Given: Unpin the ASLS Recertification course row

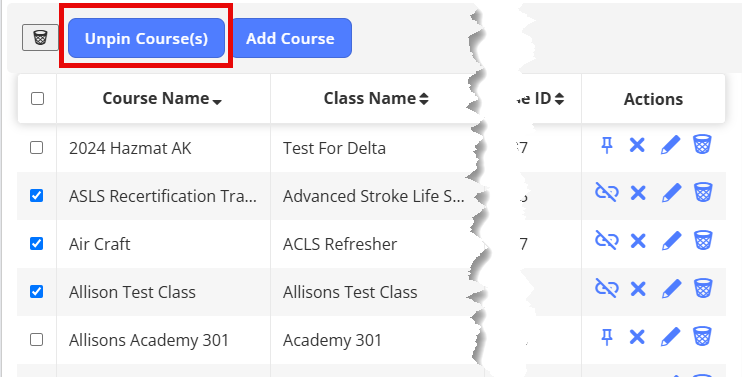Looking at the screenshot, I should [x=607, y=193].
